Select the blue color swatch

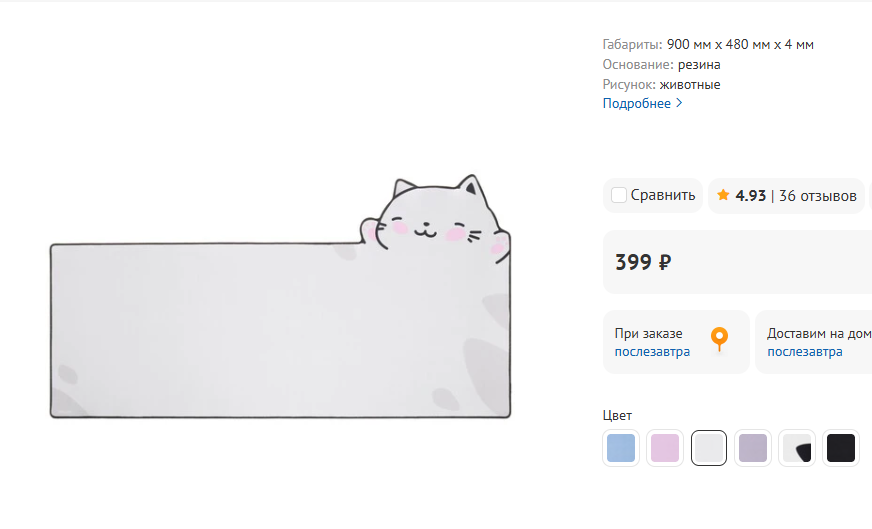(x=621, y=447)
